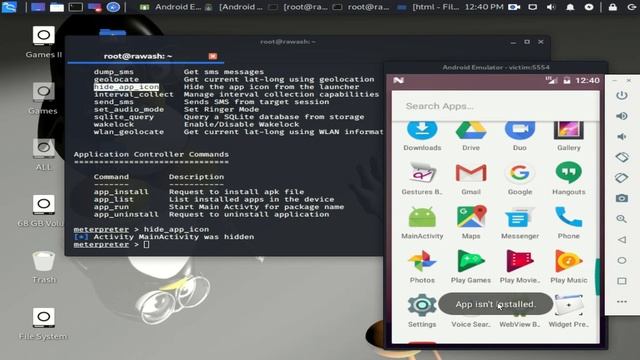
Task: Click the emulator notification N icon
Action: [x=399, y=80]
